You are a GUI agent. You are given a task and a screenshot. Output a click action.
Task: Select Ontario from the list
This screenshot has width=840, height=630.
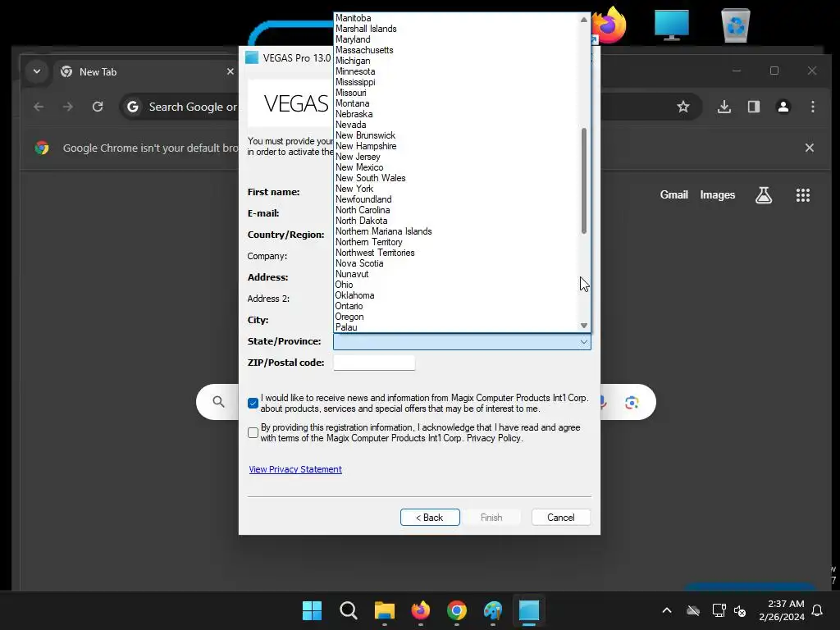click(x=349, y=307)
